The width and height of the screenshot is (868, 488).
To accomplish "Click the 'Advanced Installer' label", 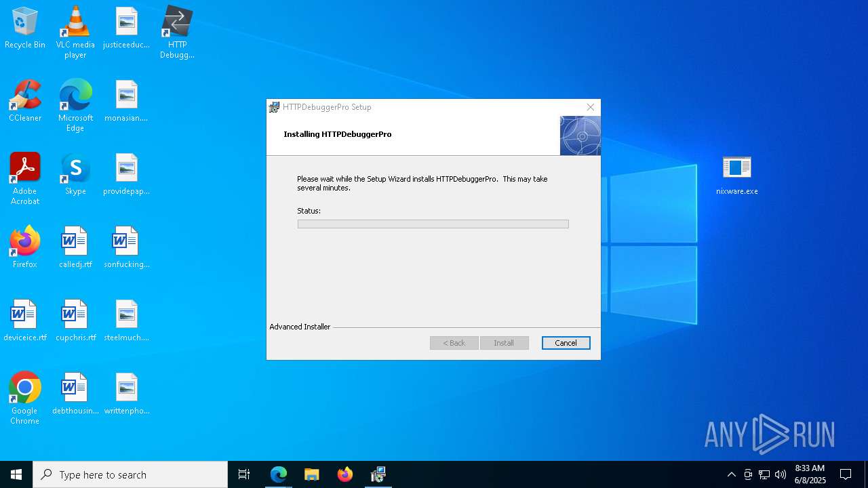I will pyautogui.click(x=300, y=327).
